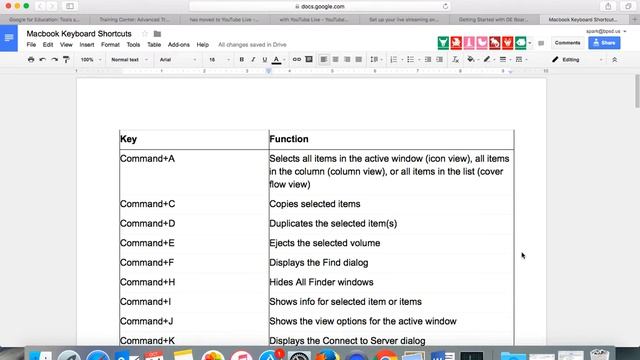Click the document vertical scrollbar

(x=637, y=92)
